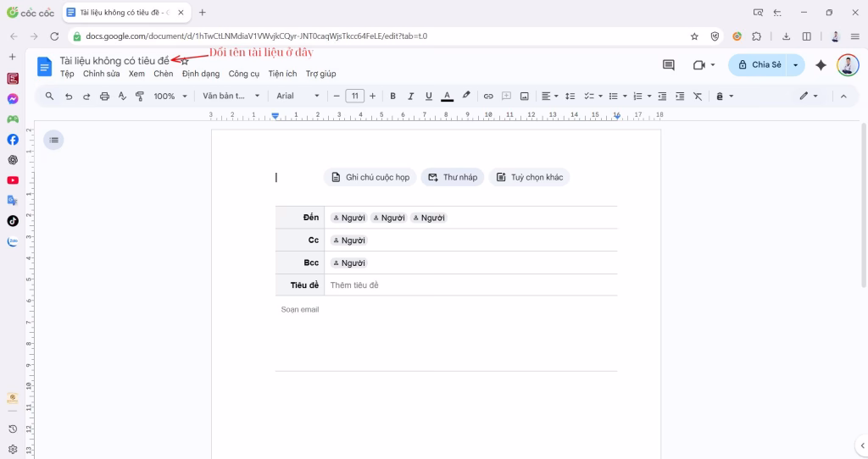Click the Thêm tiêu đề subject field
The width and height of the screenshot is (868, 459).
tap(470, 285)
